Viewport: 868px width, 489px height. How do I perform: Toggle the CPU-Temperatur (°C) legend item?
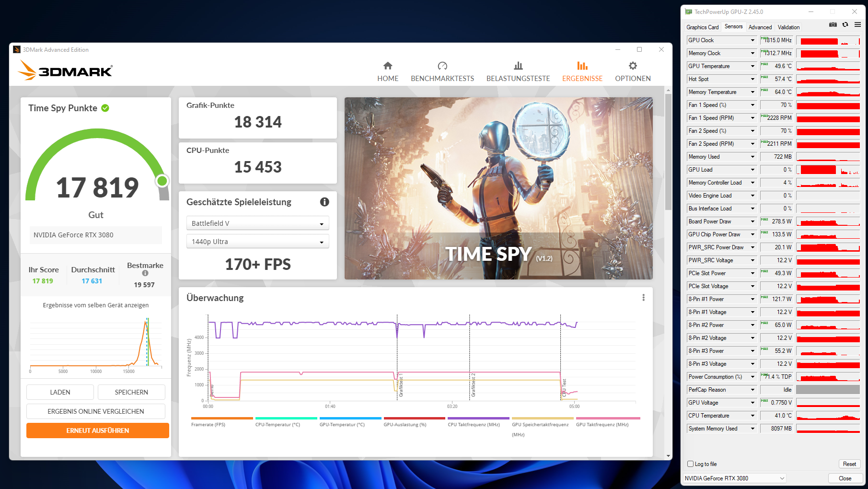click(x=286, y=422)
